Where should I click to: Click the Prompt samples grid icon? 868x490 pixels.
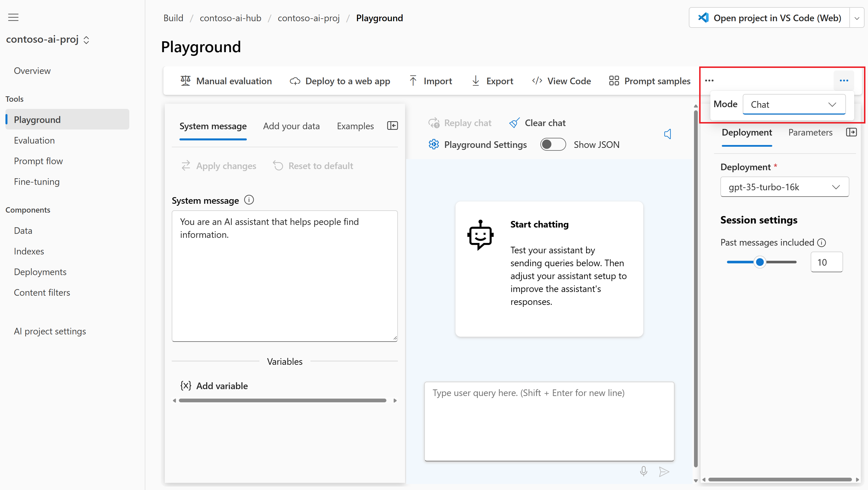[x=614, y=81]
